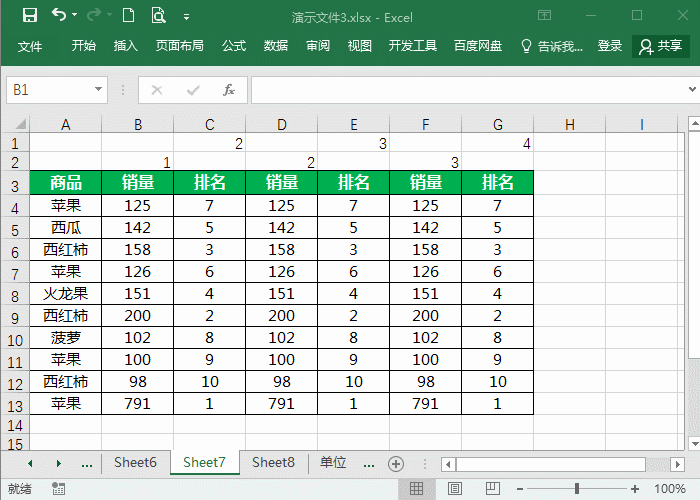The width and height of the screenshot is (700, 500).
Task: Click cell 西瓜 in column A
Action: (x=66, y=228)
